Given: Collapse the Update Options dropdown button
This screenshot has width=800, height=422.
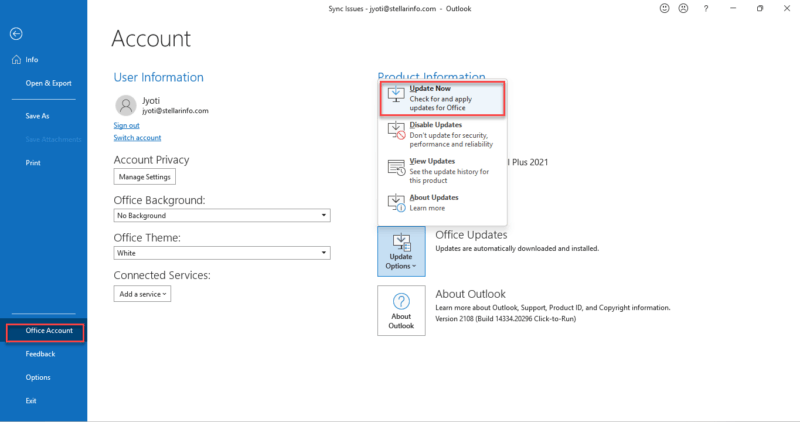Looking at the screenshot, I should point(401,250).
